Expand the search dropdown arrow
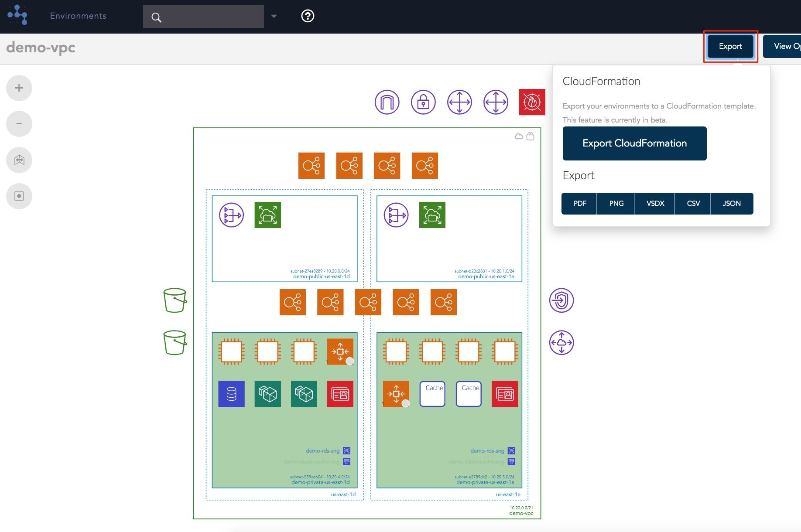Image resolution: width=801 pixels, height=532 pixels. [x=274, y=17]
